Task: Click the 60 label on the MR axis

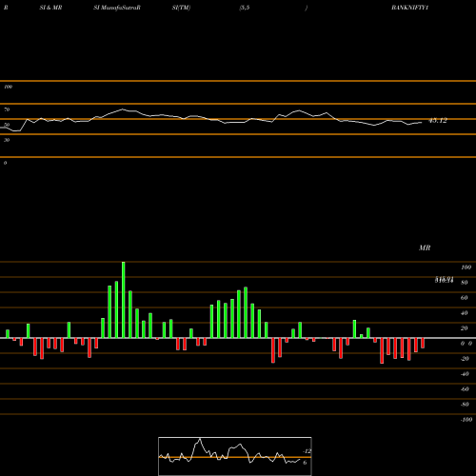Action: coord(465,298)
